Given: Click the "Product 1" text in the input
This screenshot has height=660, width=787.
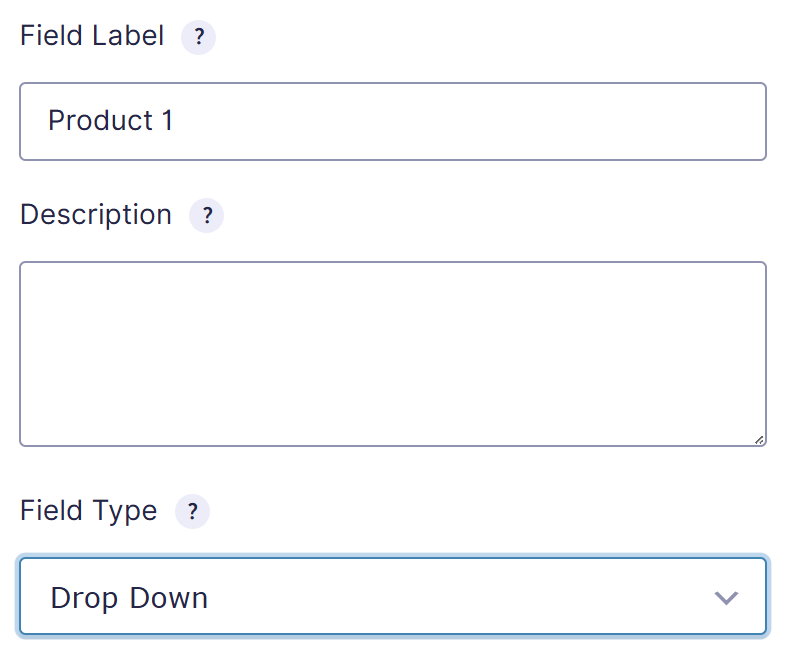Looking at the screenshot, I should (x=111, y=121).
